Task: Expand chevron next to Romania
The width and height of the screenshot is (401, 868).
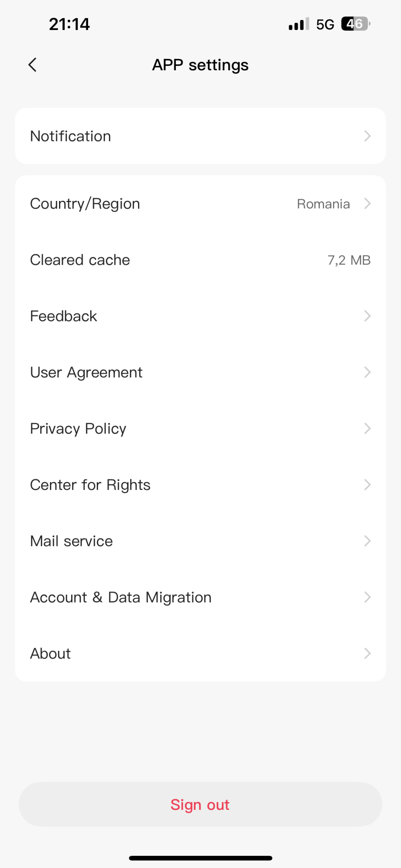Action: tap(367, 204)
